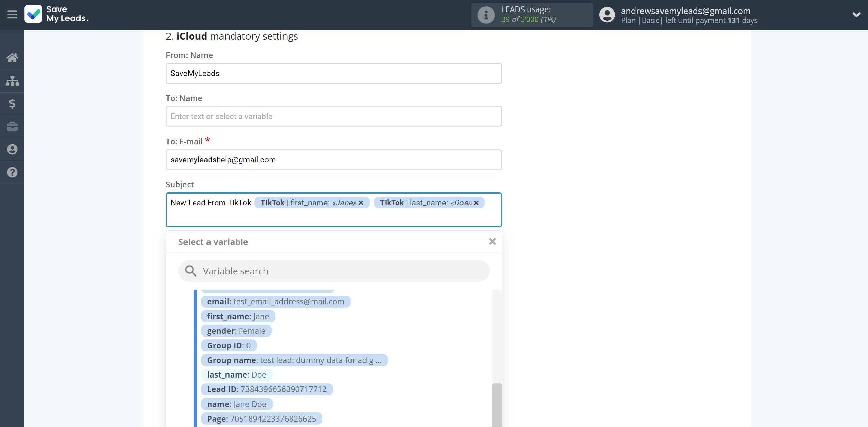This screenshot has width=868, height=427.
Task: Click the LEADS usage info icon
Action: (486, 15)
